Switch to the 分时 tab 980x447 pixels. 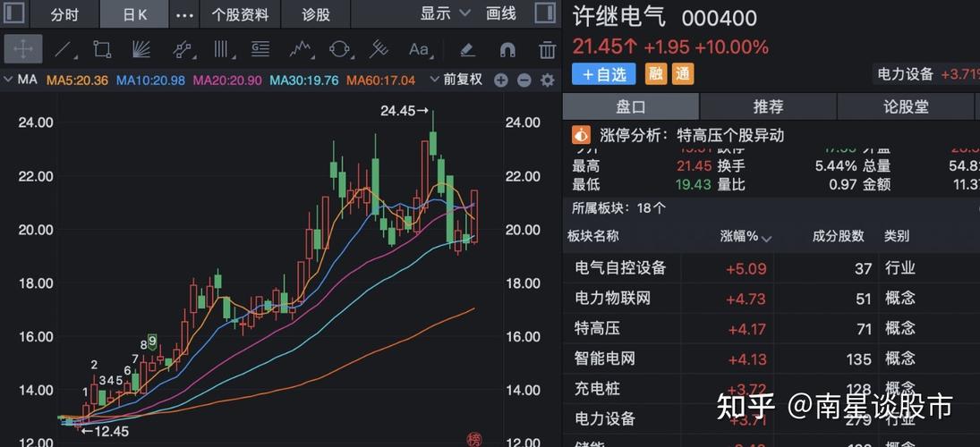tap(64, 14)
